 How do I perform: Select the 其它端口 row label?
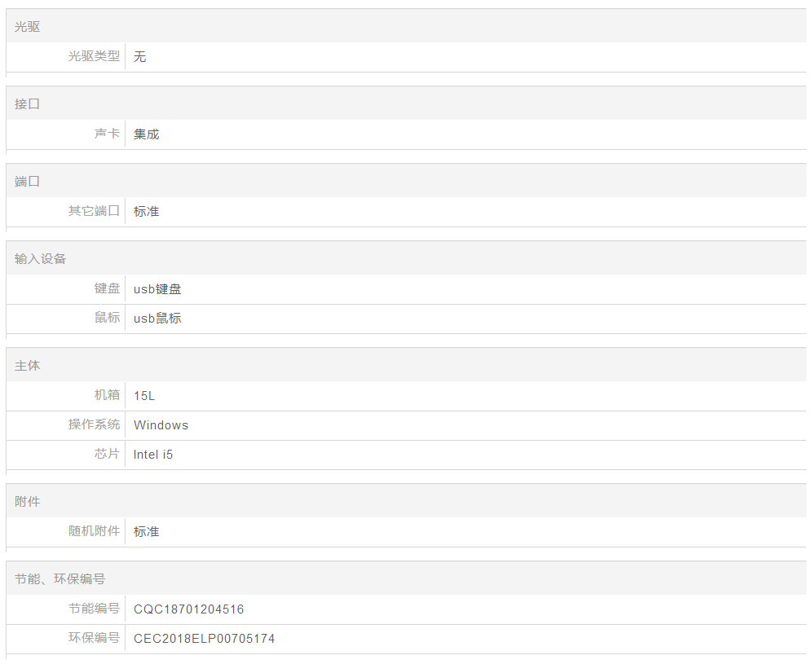click(94, 211)
